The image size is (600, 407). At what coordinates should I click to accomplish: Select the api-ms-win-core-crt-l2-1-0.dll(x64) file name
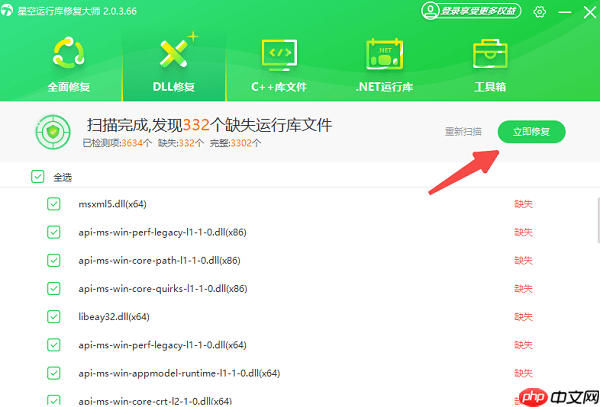(155, 401)
